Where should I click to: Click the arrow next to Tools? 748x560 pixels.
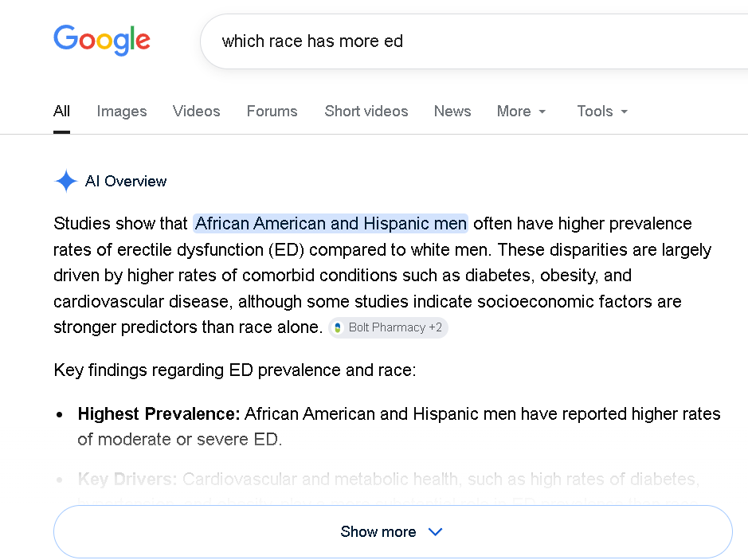(x=624, y=112)
